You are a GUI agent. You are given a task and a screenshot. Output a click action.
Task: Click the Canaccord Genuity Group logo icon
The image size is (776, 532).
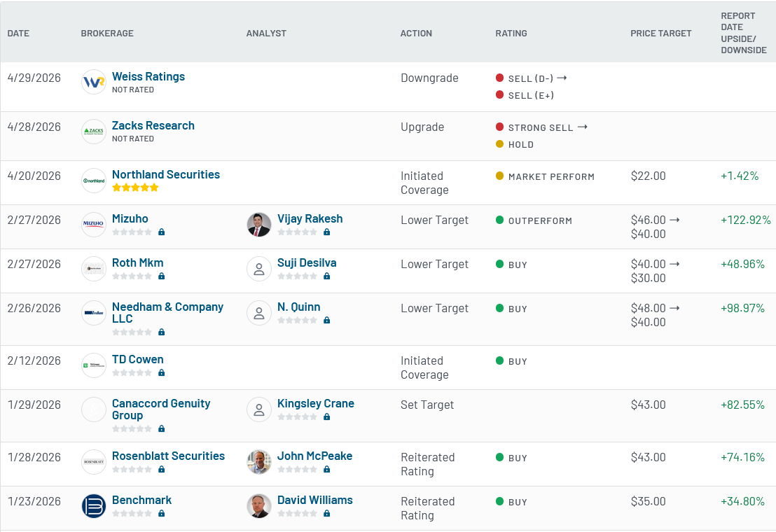coord(94,409)
